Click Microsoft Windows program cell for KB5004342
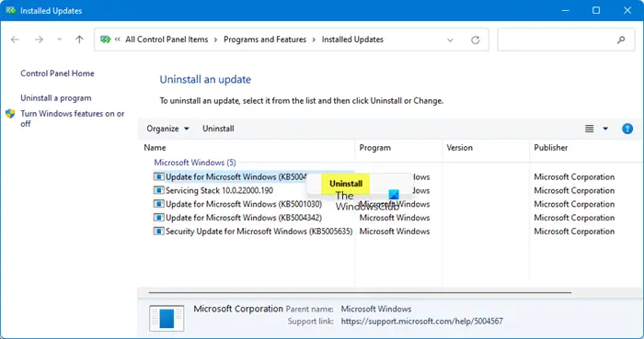Screen dimensions: 644x339 pyautogui.click(x=395, y=218)
